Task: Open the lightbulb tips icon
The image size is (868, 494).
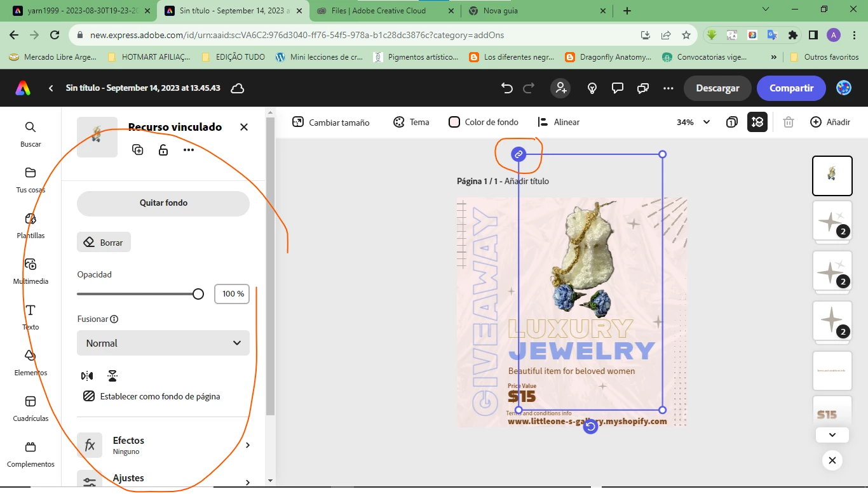Action: coord(592,88)
